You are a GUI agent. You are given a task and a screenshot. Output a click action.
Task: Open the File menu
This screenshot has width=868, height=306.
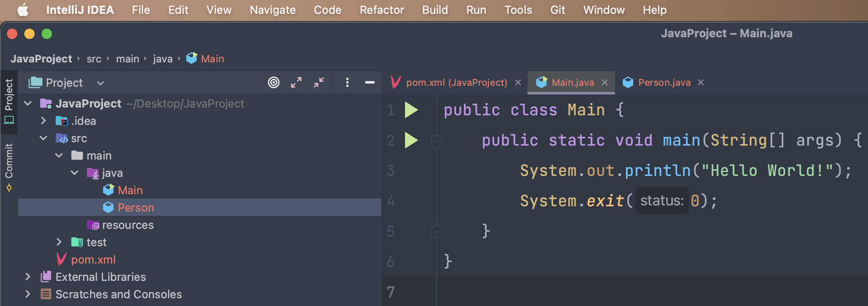point(141,10)
